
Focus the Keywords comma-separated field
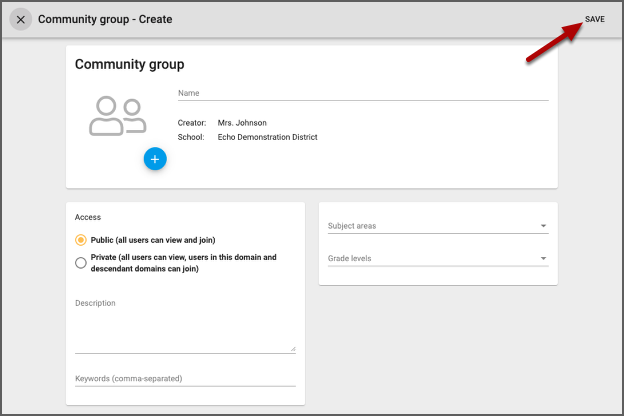click(184, 378)
